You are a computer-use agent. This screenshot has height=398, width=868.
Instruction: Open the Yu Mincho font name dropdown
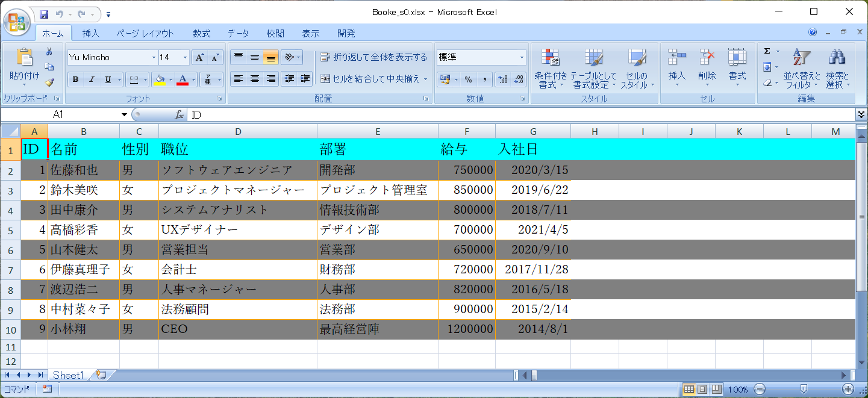[154, 58]
